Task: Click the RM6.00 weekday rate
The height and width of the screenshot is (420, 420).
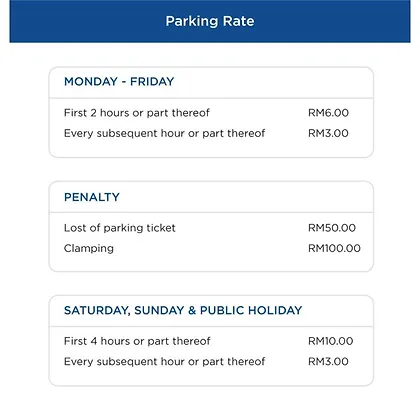Action: click(328, 113)
